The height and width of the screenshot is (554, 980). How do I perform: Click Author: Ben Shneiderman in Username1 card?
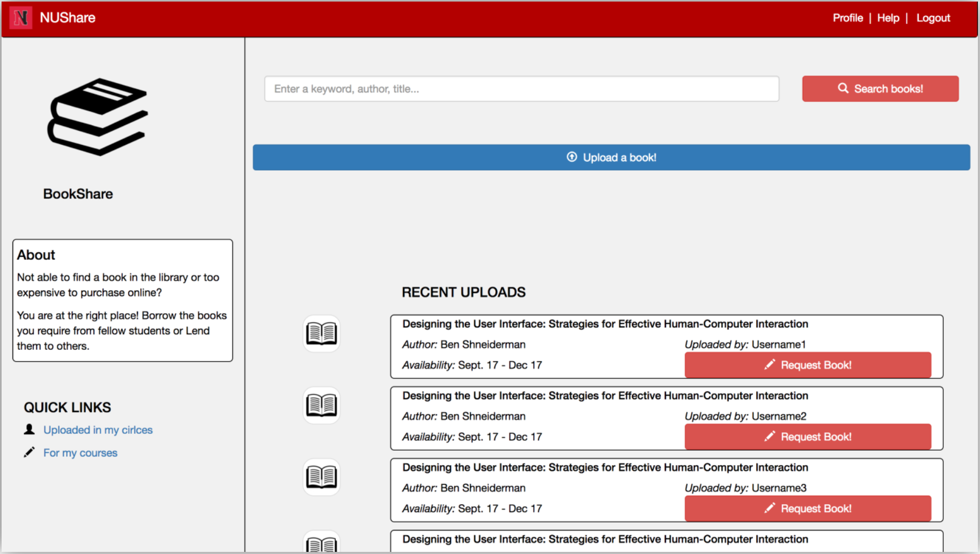coord(464,345)
